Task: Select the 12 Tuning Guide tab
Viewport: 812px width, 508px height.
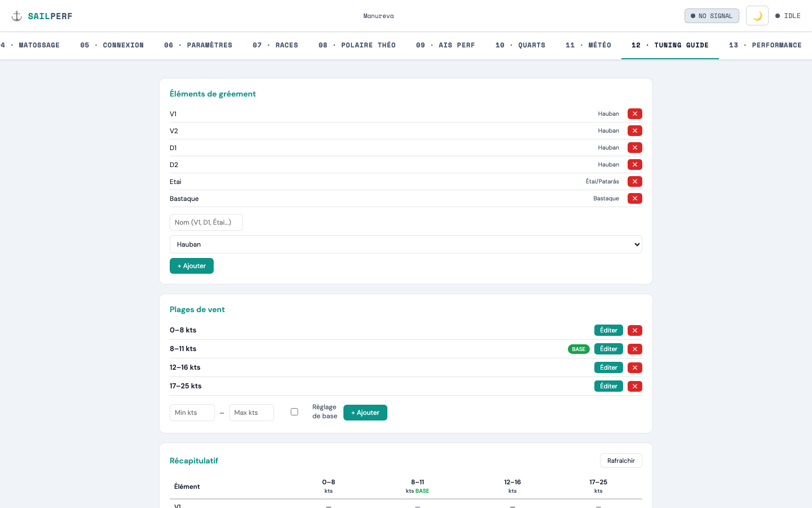Action: tap(670, 45)
